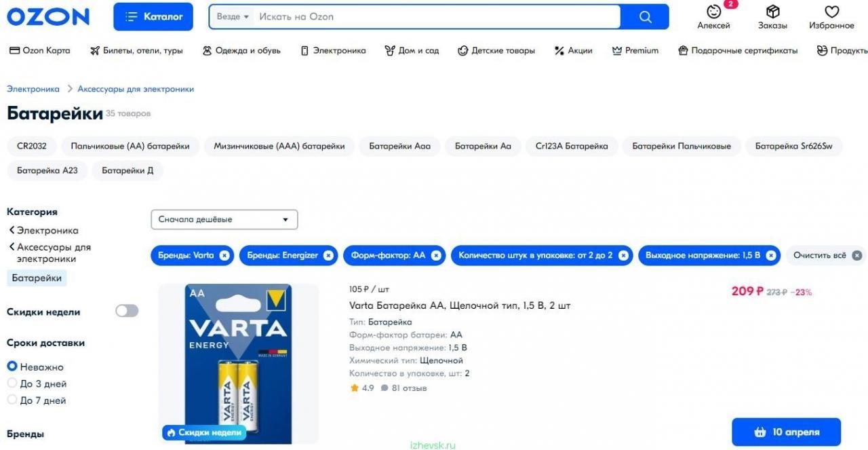Image resolution: width=868 pixels, height=450 pixels.
Task: Open Ozon Карта menu item
Action: click(x=40, y=50)
